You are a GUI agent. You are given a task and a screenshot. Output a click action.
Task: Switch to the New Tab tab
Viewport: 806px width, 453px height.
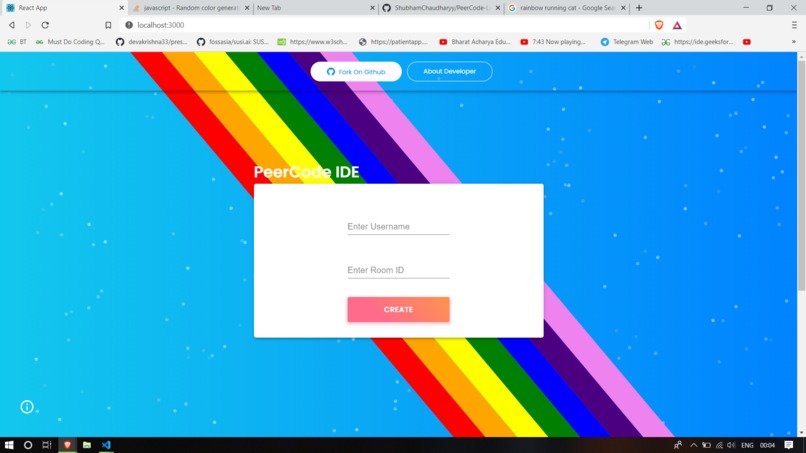(x=316, y=8)
